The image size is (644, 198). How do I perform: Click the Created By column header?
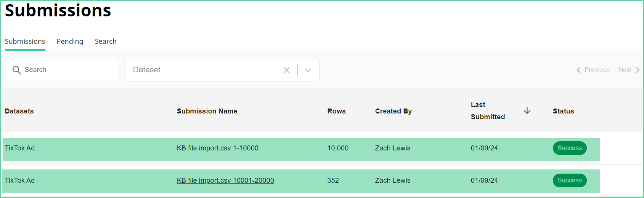point(393,111)
